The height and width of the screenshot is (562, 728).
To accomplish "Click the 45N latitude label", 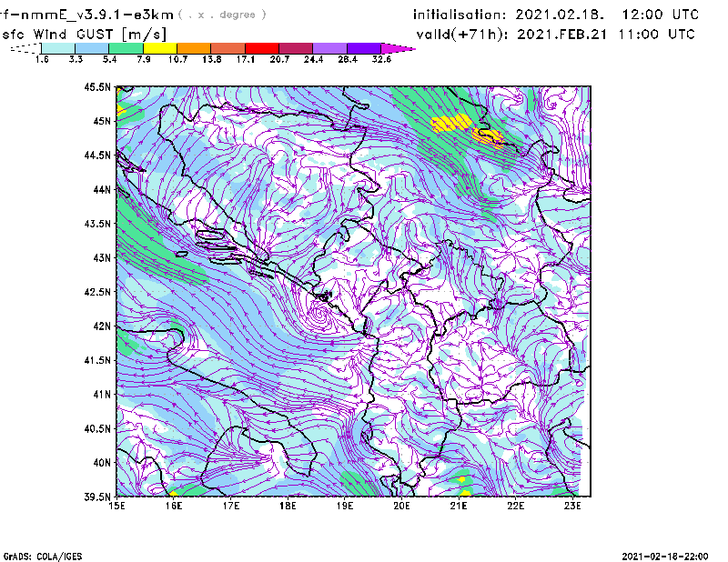I will [102, 121].
